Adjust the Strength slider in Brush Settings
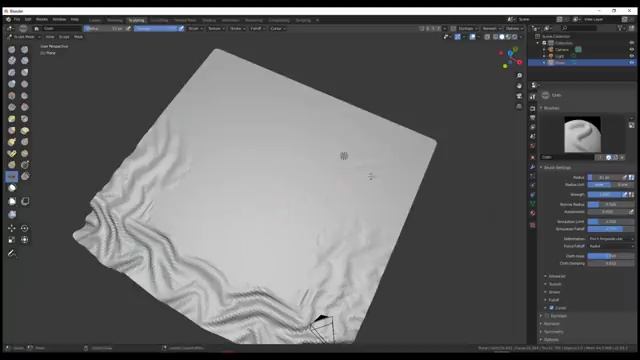This screenshot has width=640, height=360. click(x=604, y=195)
